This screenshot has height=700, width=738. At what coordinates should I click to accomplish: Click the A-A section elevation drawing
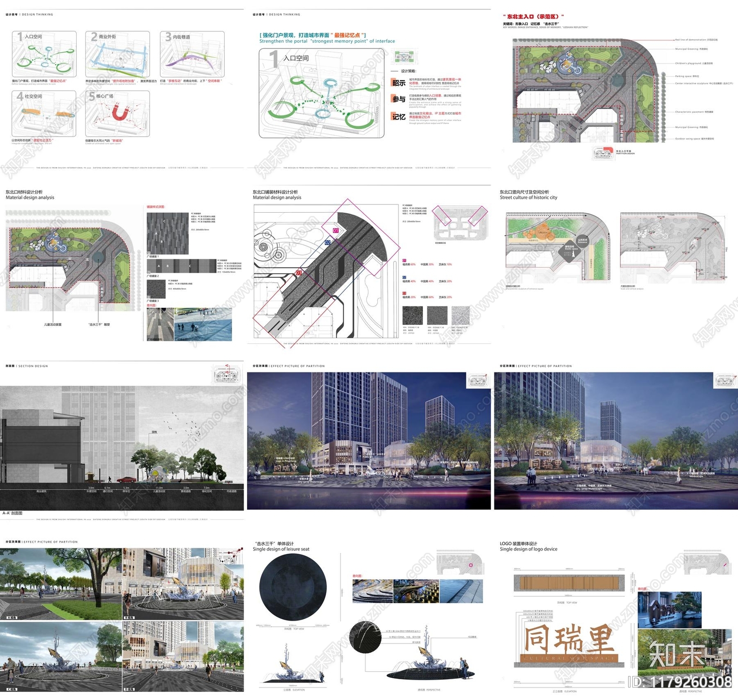pos(122,448)
